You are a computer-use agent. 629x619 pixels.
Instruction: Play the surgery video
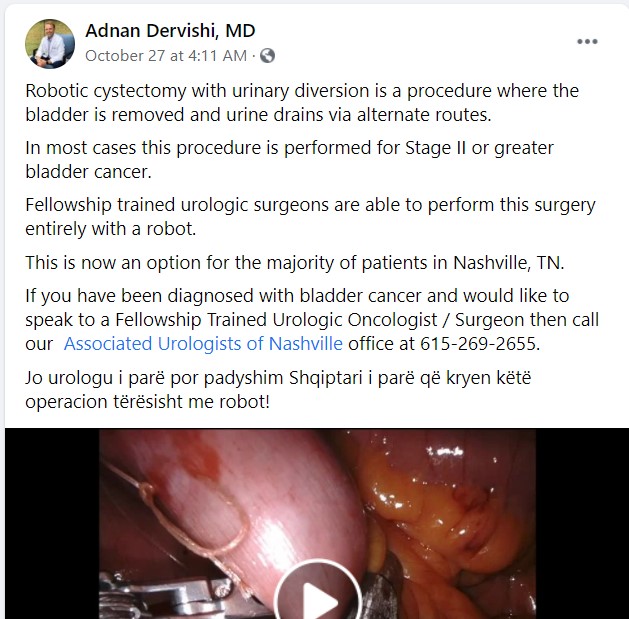[x=318, y=595]
